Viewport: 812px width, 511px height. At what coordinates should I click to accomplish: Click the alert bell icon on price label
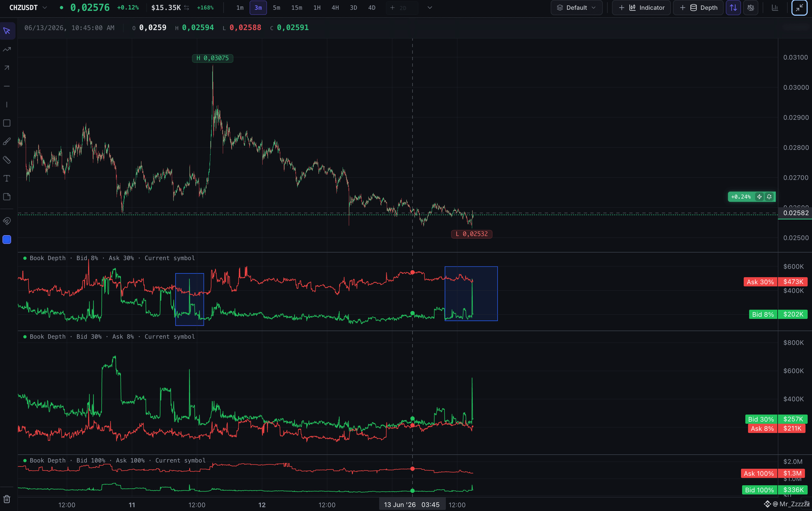point(769,197)
